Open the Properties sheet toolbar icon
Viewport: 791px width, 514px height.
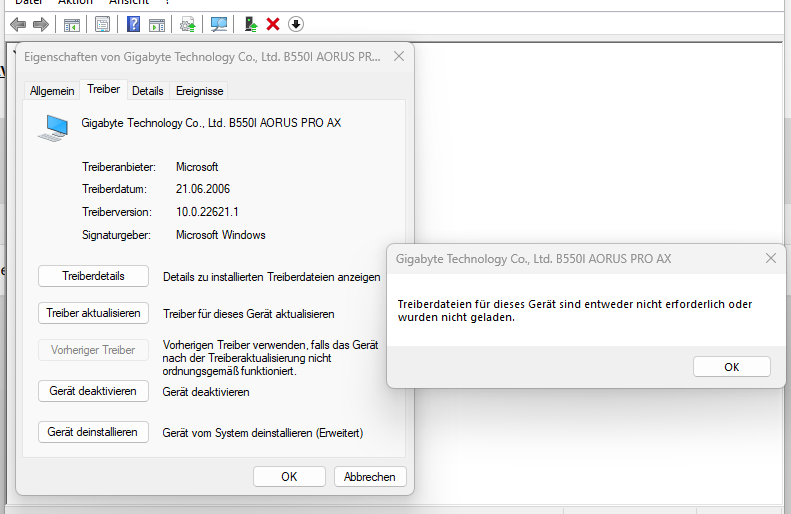tap(102, 24)
